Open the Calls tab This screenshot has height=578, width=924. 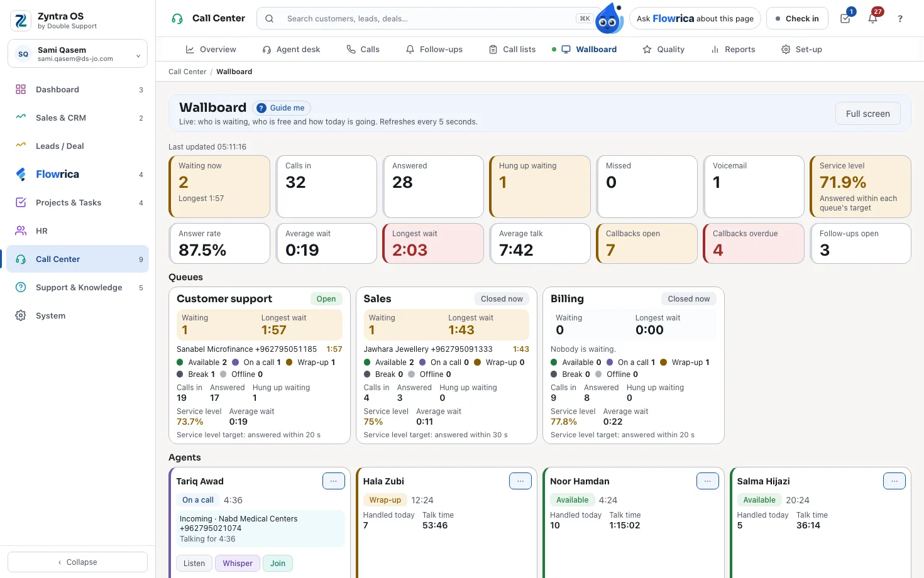click(363, 49)
